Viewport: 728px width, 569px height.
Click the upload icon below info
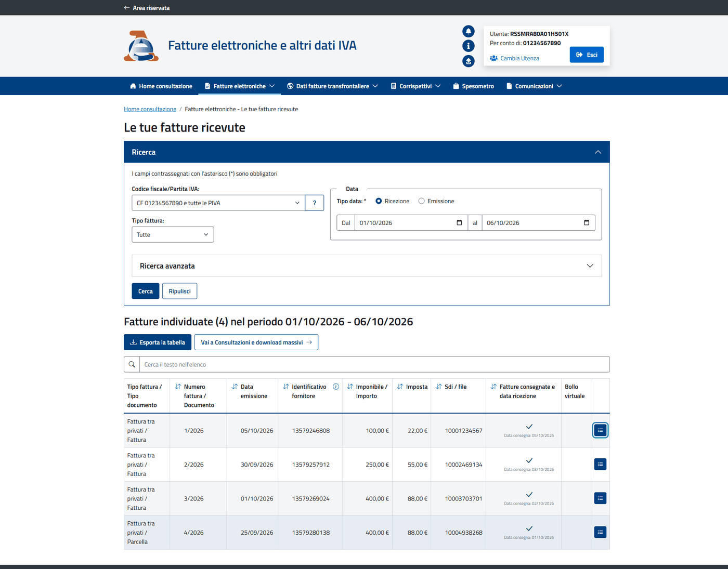click(x=469, y=61)
